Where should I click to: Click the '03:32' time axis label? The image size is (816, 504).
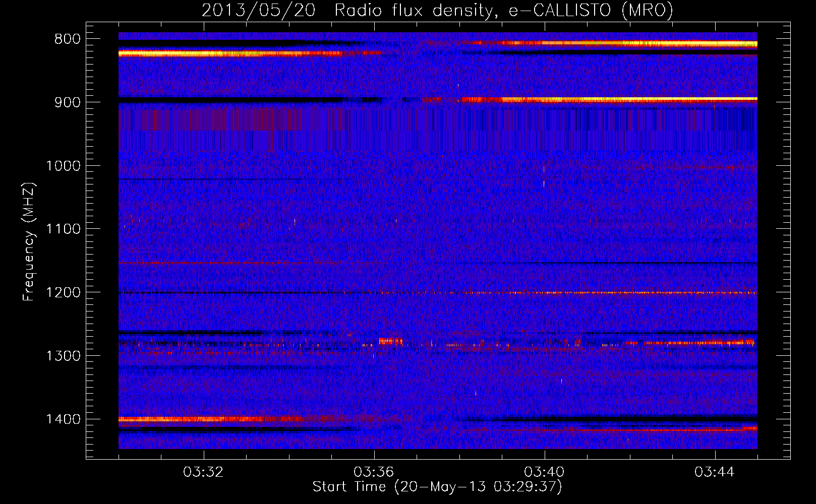[203, 472]
